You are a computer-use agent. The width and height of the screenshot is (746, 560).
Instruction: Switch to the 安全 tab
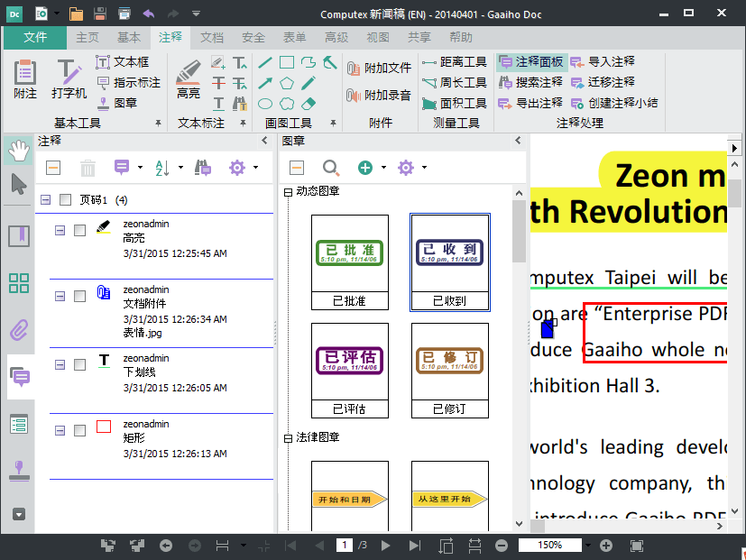pos(253,38)
